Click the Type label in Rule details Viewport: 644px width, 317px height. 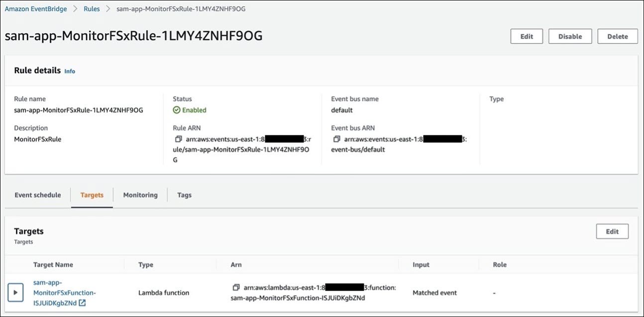tap(497, 99)
